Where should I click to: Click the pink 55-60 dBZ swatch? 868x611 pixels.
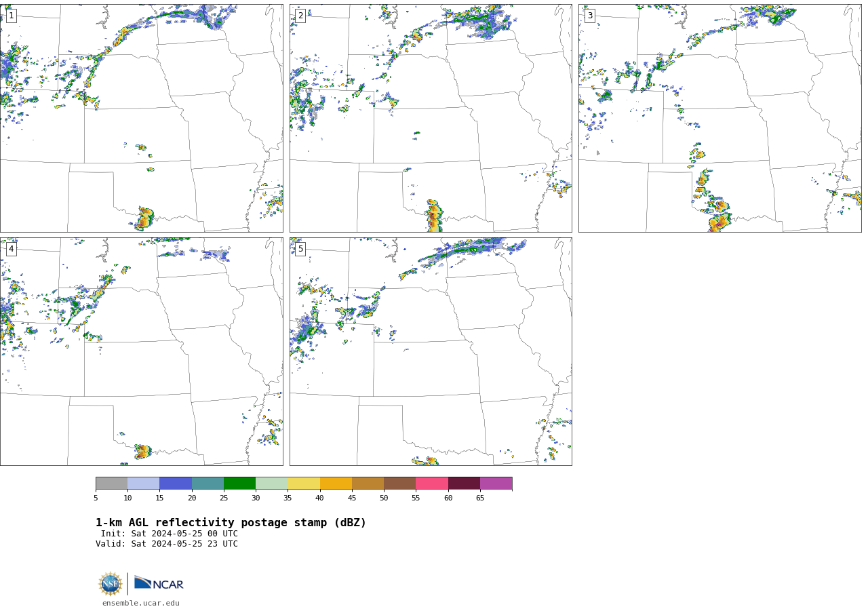click(432, 484)
